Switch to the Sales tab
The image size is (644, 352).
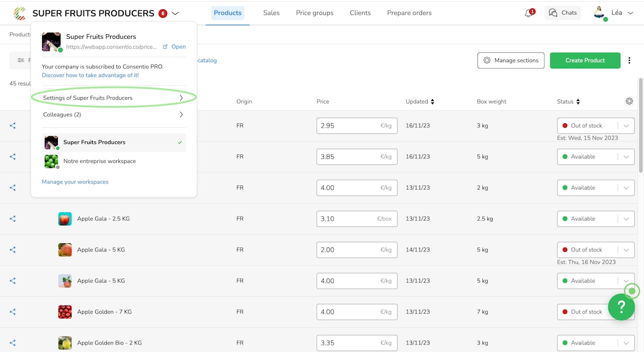tap(271, 13)
